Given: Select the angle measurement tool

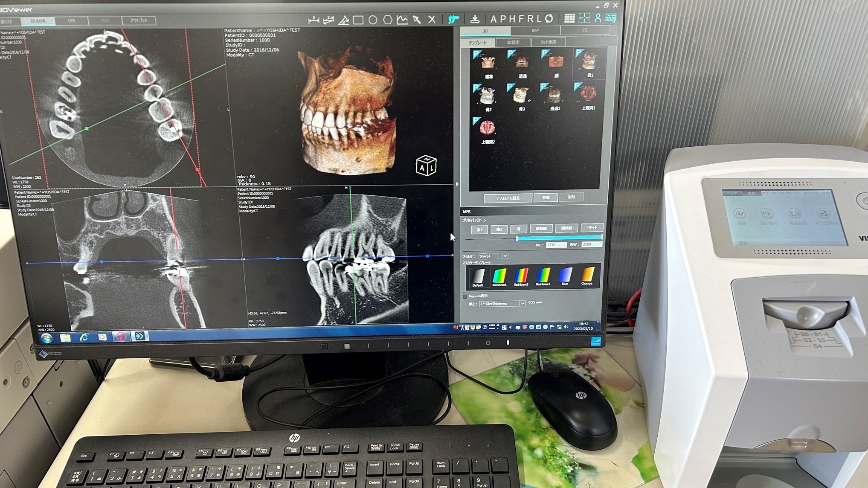Looking at the screenshot, I should click(x=344, y=20).
